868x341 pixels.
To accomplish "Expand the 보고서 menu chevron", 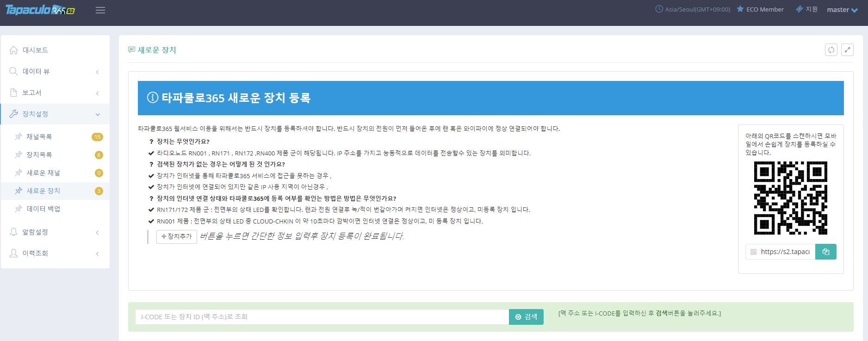I will click(97, 93).
